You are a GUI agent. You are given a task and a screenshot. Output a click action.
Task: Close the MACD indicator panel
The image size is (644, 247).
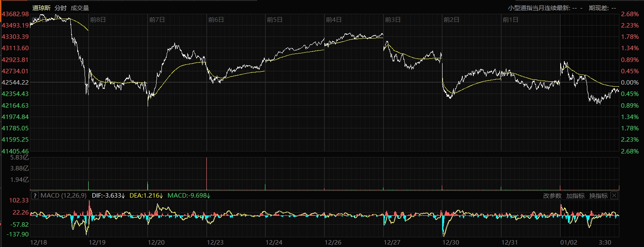pyautogui.click(x=614, y=196)
